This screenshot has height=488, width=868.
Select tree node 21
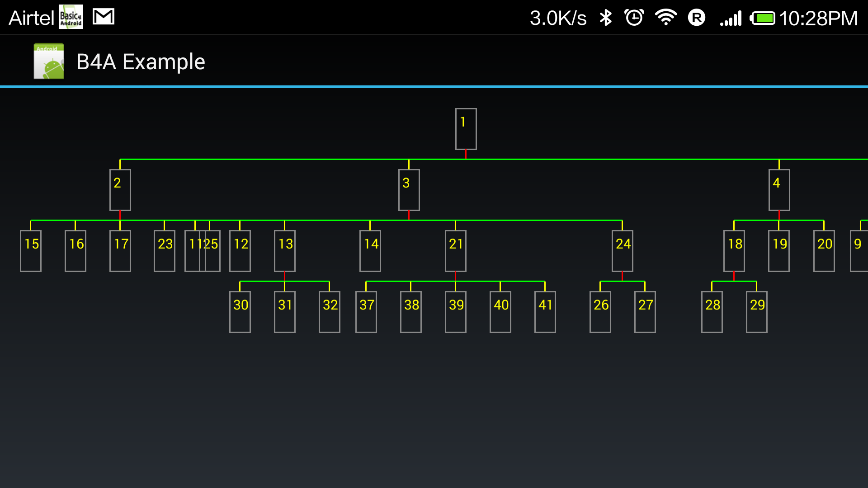tap(455, 251)
